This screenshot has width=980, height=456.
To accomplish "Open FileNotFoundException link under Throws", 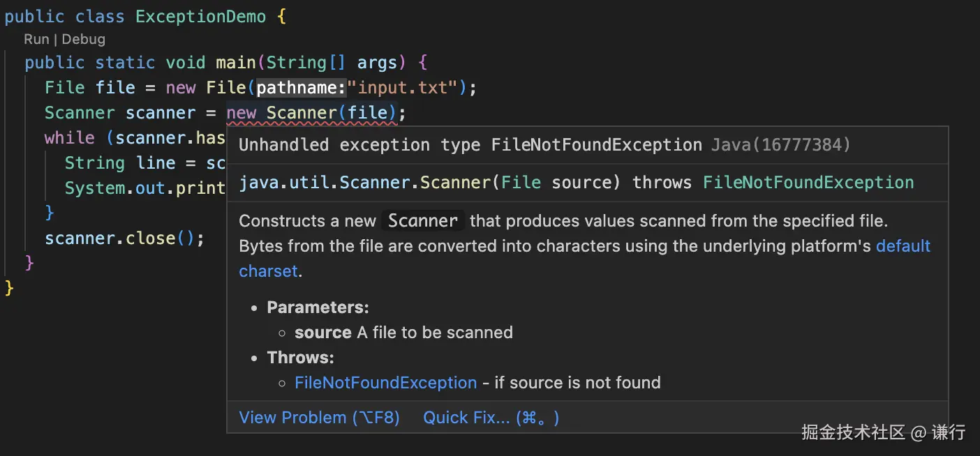I will [385, 383].
